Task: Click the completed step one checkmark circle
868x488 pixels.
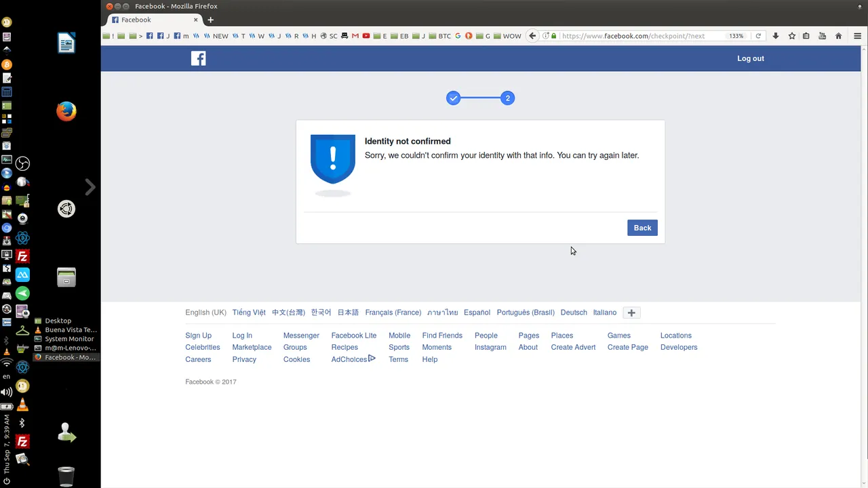Action: click(x=453, y=98)
